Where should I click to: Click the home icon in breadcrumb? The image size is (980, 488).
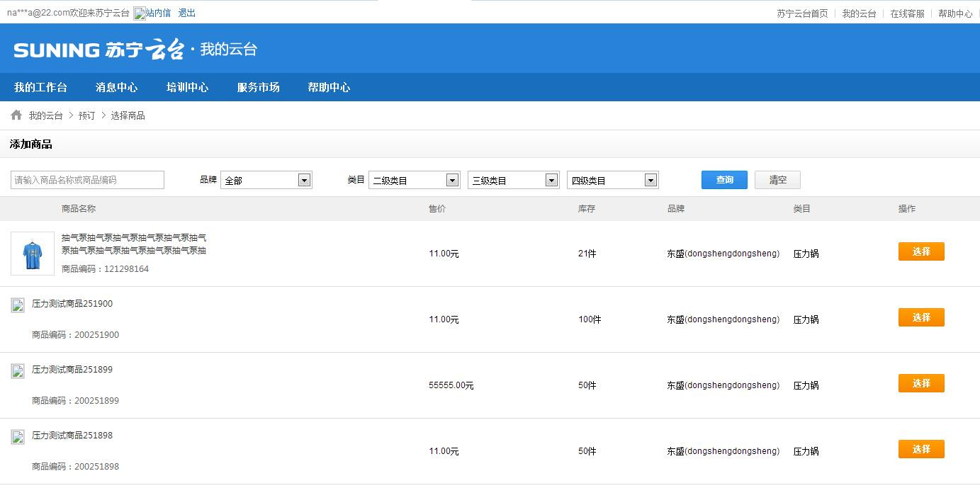coord(16,115)
